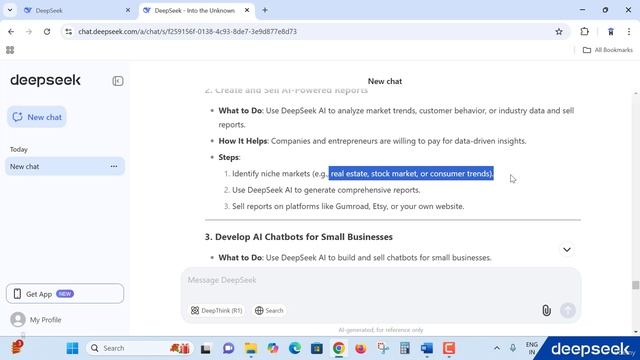
Task: Focus the Message DeepSeek input field
Action: coord(381,280)
